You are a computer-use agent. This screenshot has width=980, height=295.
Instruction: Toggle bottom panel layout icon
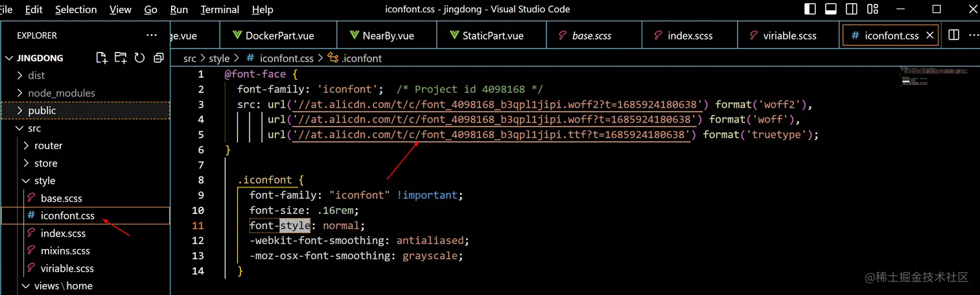(x=831, y=9)
